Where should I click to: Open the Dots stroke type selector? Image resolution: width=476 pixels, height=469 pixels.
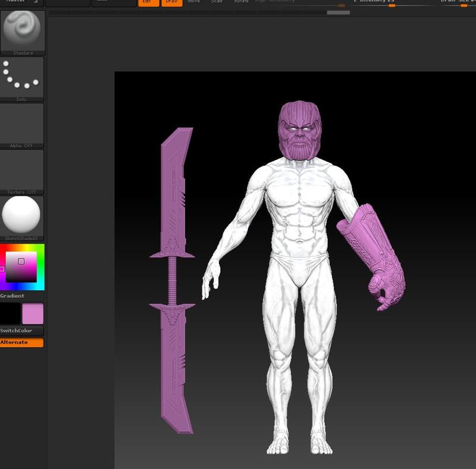[22, 78]
